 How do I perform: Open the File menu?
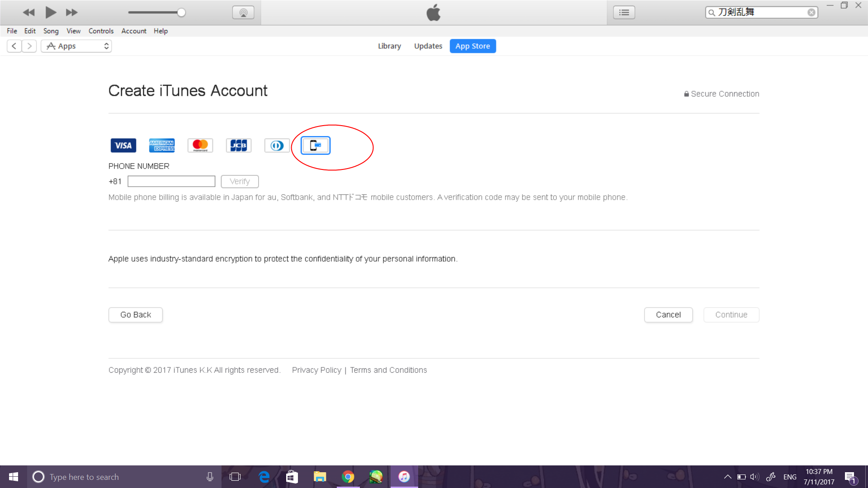click(x=12, y=31)
